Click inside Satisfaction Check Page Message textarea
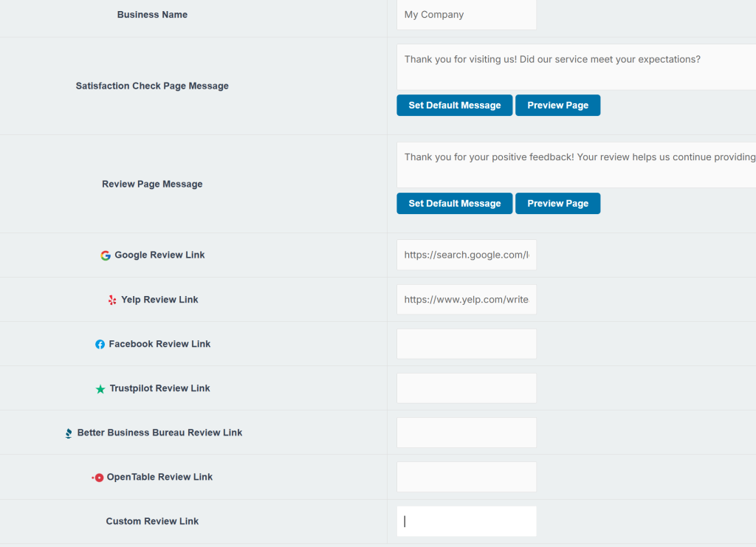 click(x=576, y=66)
